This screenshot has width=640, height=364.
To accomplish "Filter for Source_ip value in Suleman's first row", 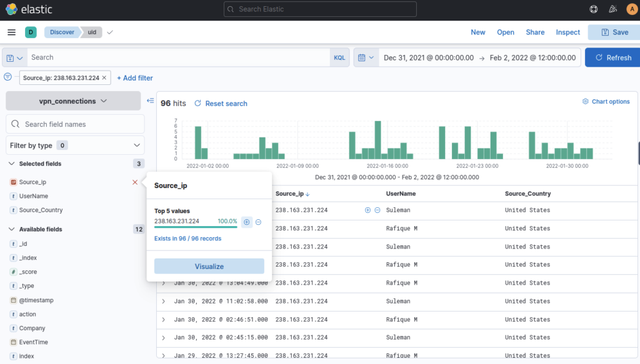I will pos(367,210).
